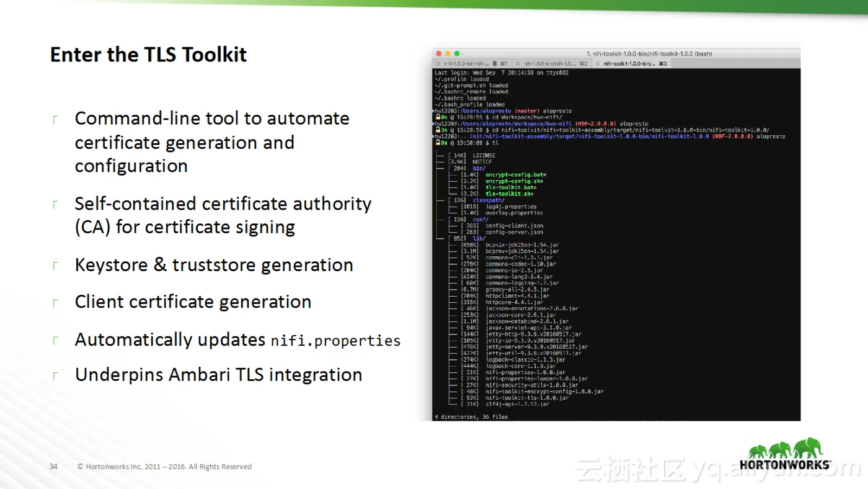Click the 'Last login: Wed Sep 7' terminal line
Image resolution: width=868 pixels, height=489 pixels.
[x=501, y=73]
